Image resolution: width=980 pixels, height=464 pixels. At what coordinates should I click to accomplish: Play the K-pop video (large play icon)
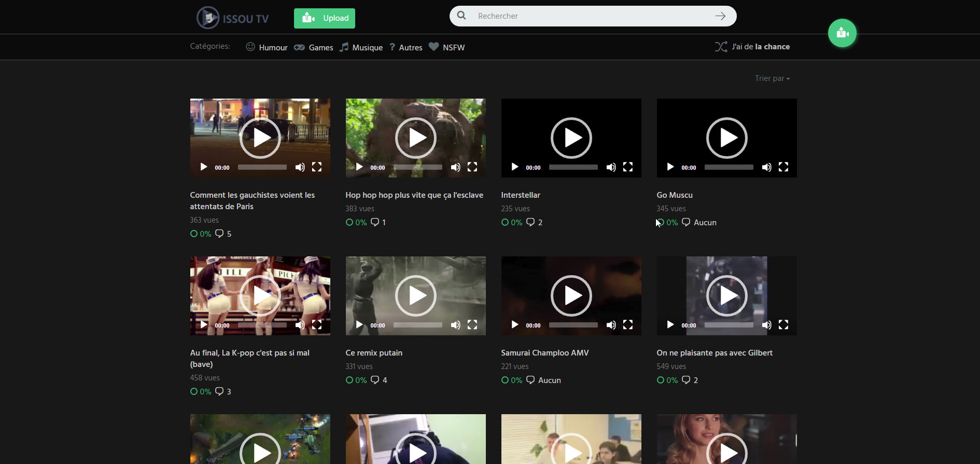[260, 296]
